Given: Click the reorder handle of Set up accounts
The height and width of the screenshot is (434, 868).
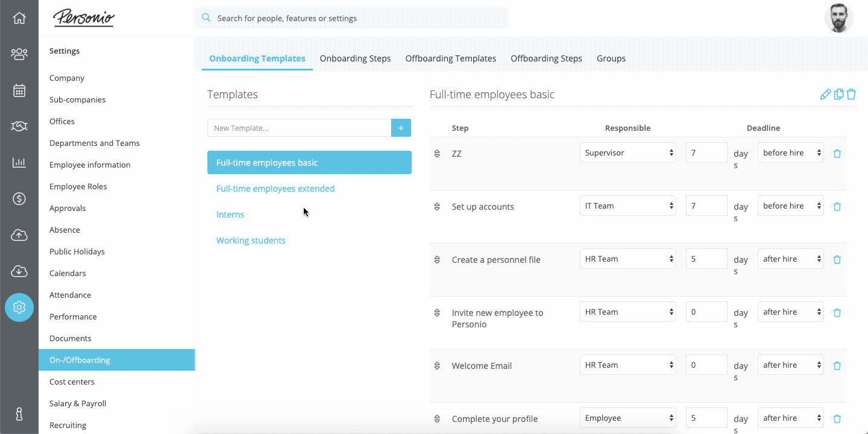Looking at the screenshot, I should pos(437,207).
